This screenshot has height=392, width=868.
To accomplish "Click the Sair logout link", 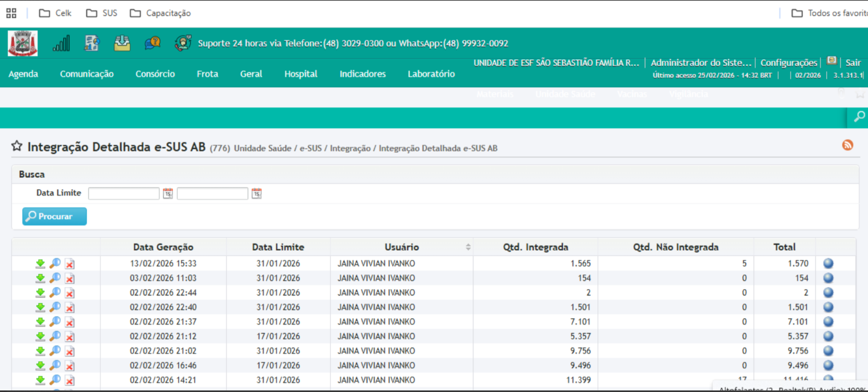I will pyautogui.click(x=853, y=63).
